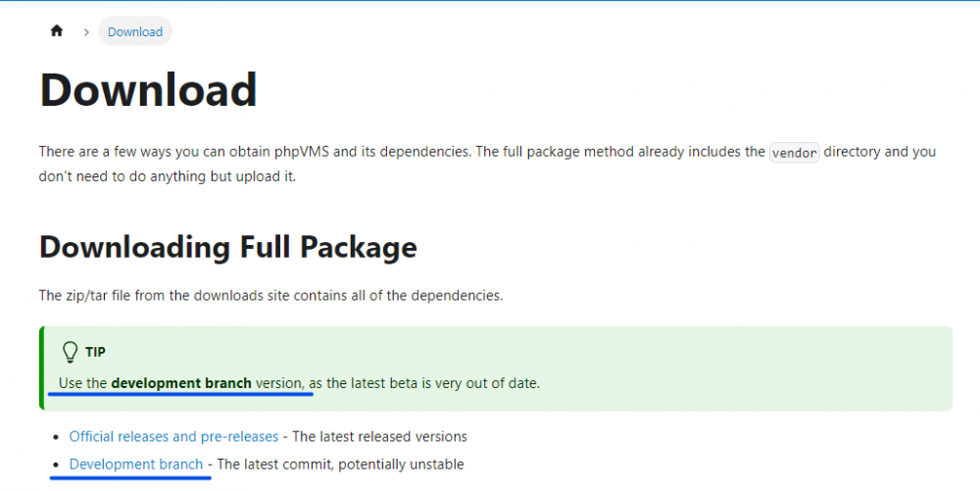This screenshot has width=980, height=491.
Task: Click 'The latest released versions' text
Action: pos(379,436)
